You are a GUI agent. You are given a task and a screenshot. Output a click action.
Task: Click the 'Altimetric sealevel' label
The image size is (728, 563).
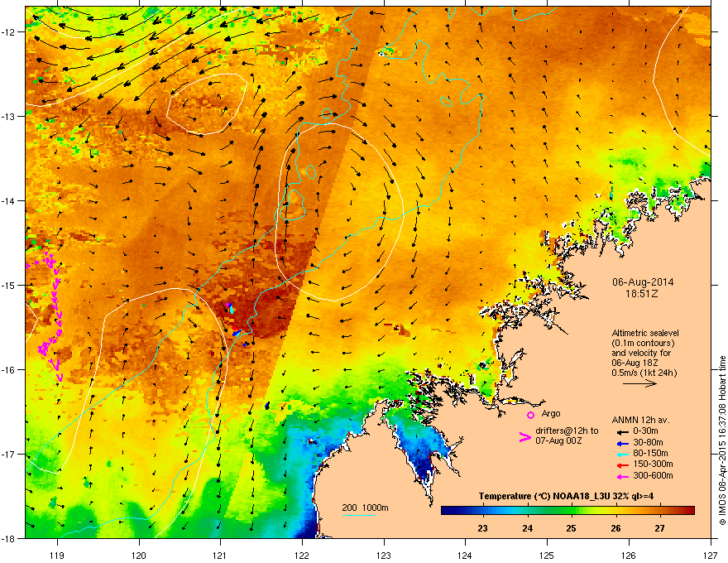[x=645, y=333]
